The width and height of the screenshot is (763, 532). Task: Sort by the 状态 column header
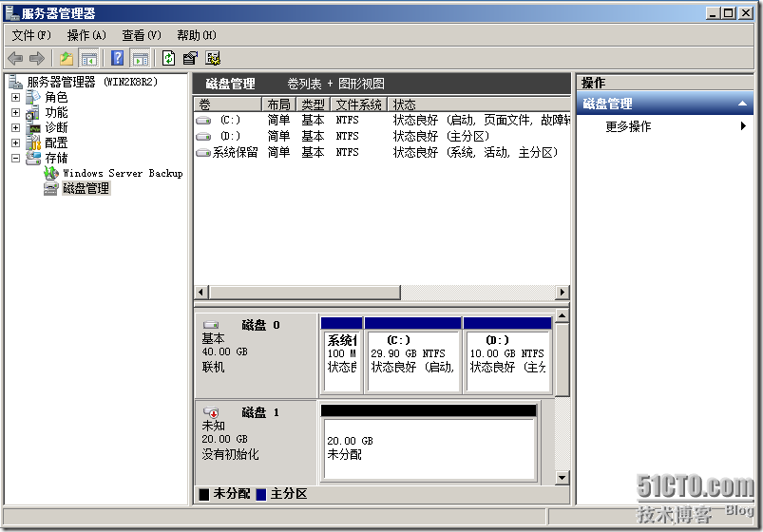click(x=479, y=104)
